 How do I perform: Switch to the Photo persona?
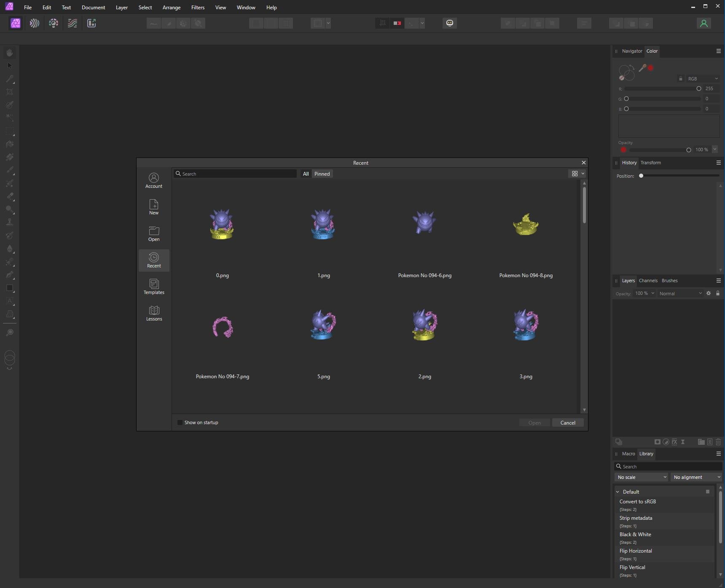[x=16, y=23]
